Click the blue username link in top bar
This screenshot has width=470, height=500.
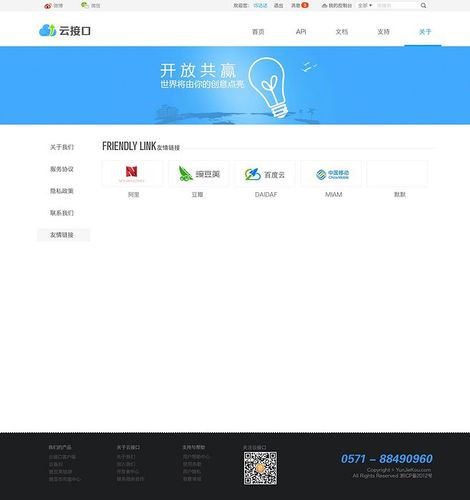click(x=260, y=6)
